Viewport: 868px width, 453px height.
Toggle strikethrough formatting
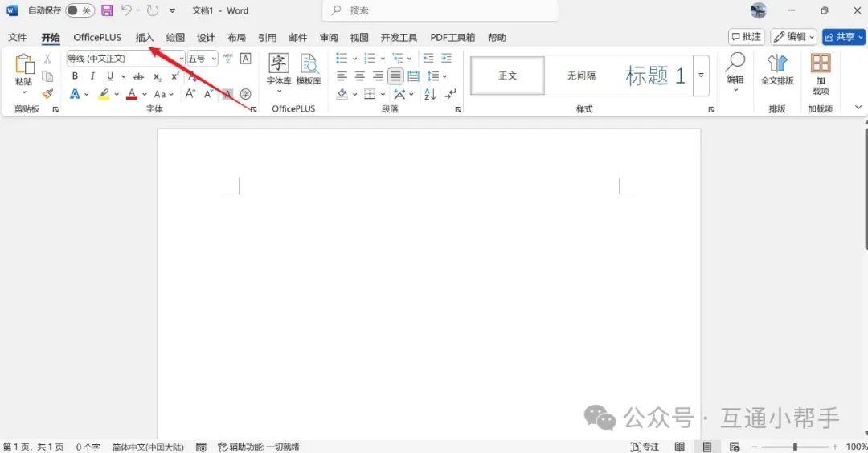coord(138,76)
